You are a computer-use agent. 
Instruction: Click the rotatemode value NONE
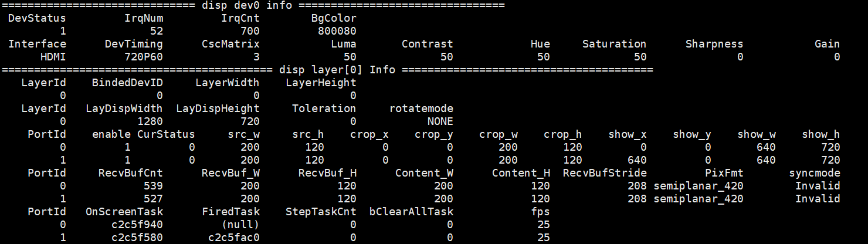[x=440, y=121]
